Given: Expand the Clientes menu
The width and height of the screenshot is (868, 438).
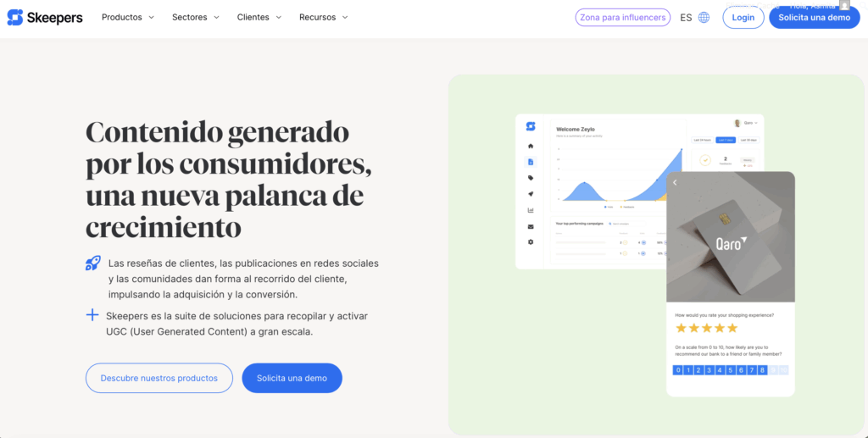Looking at the screenshot, I should [259, 17].
